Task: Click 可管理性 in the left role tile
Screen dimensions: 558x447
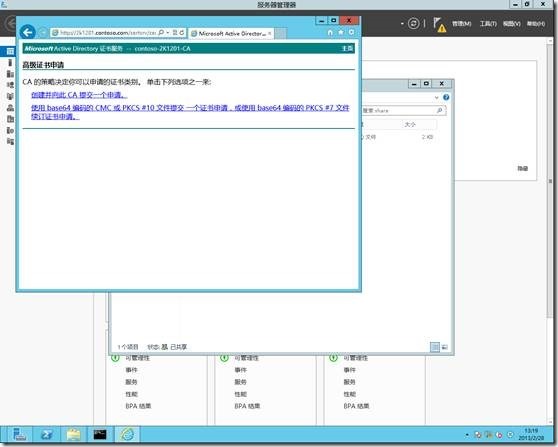Action: pos(138,358)
